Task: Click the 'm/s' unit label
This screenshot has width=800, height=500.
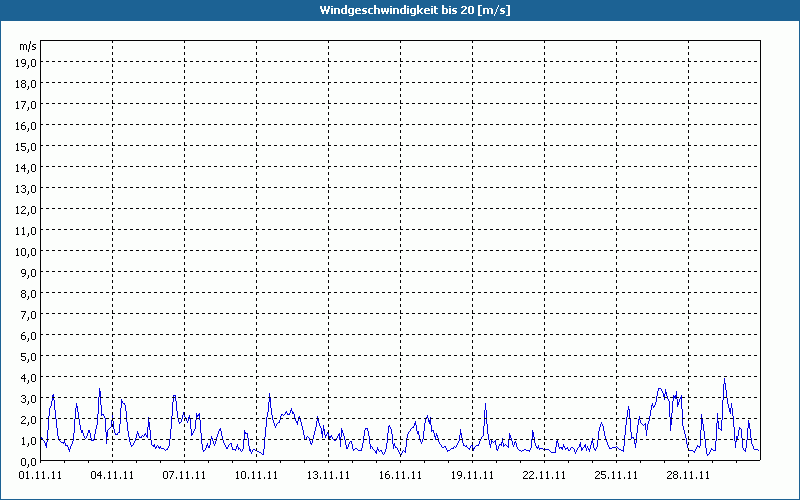Action: [28, 46]
